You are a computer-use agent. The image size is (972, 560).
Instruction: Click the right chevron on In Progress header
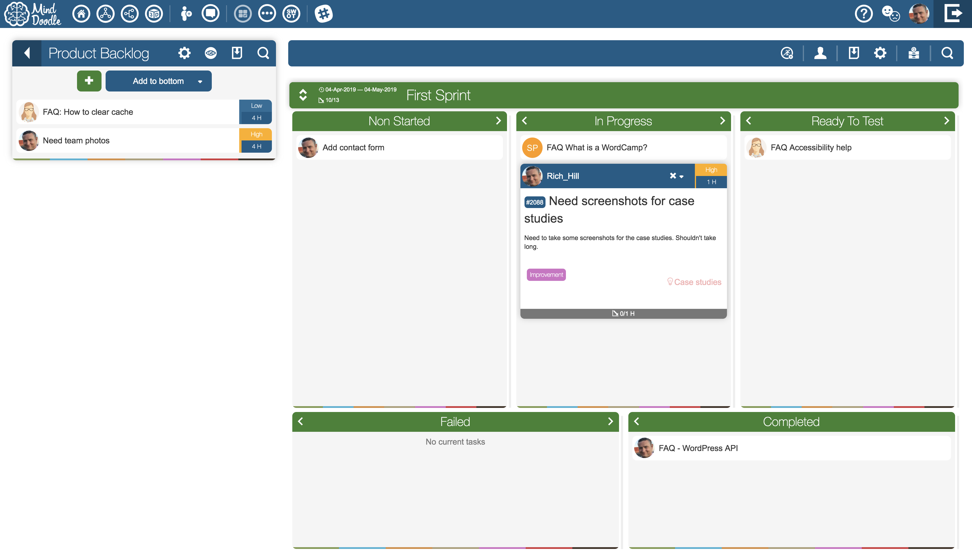point(722,121)
